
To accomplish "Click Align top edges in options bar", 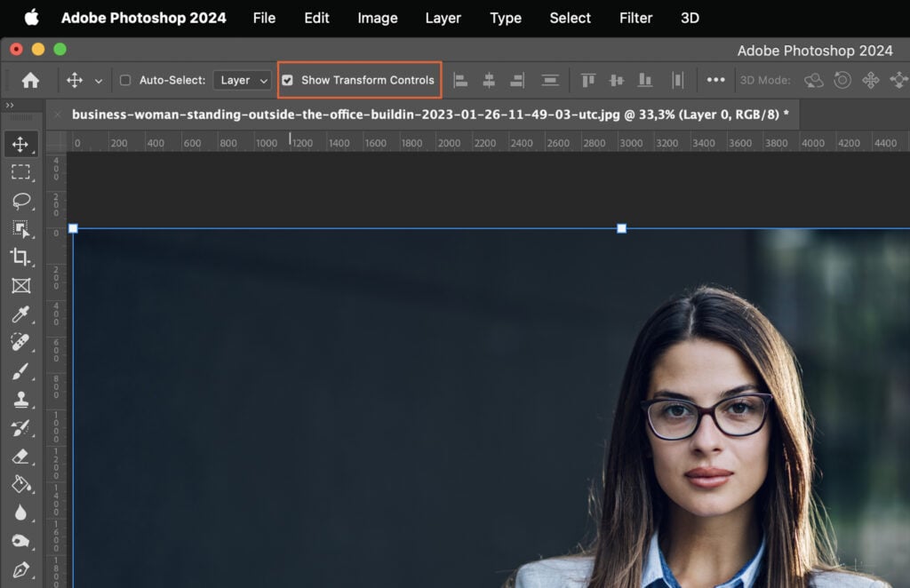I will (x=587, y=79).
